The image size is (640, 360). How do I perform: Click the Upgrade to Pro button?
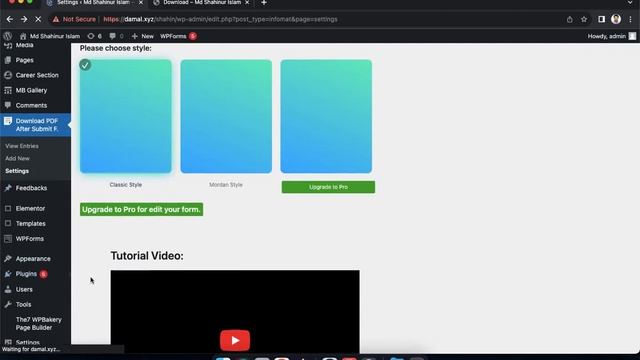pyautogui.click(x=328, y=187)
